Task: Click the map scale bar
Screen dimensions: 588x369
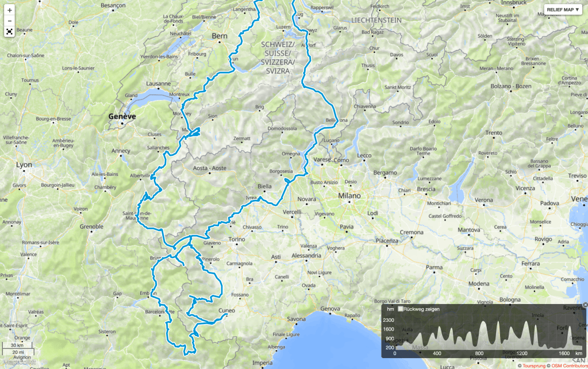Action: click(18, 349)
